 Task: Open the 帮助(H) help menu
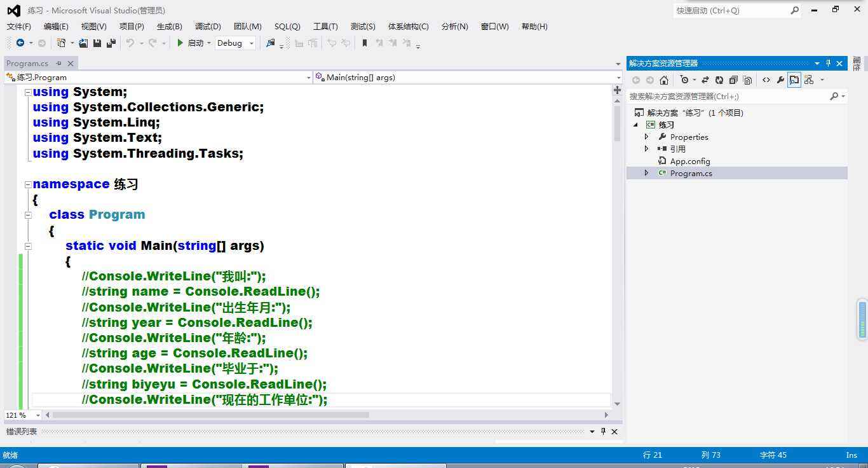pyautogui.click(x=534, y=26)
